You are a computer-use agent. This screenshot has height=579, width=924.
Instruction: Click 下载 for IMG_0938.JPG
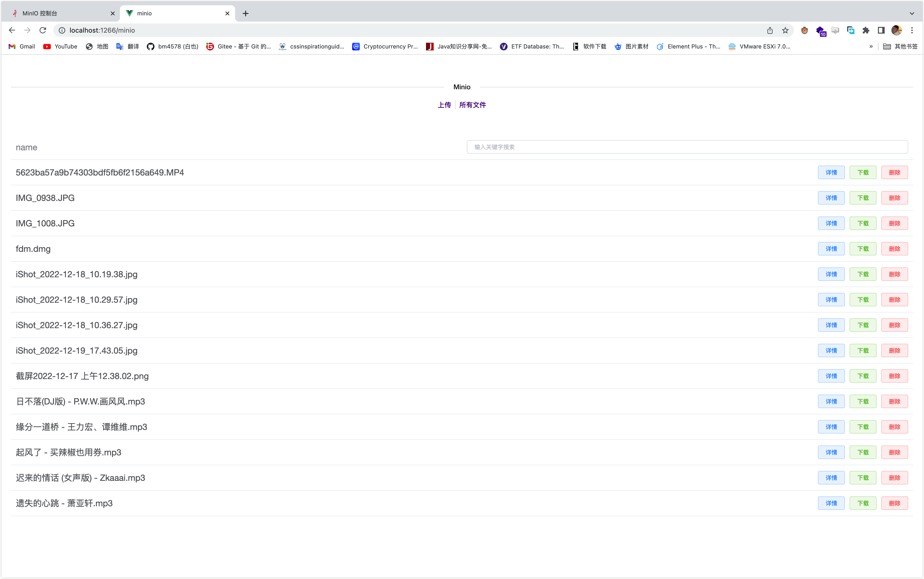pos(863,198)
